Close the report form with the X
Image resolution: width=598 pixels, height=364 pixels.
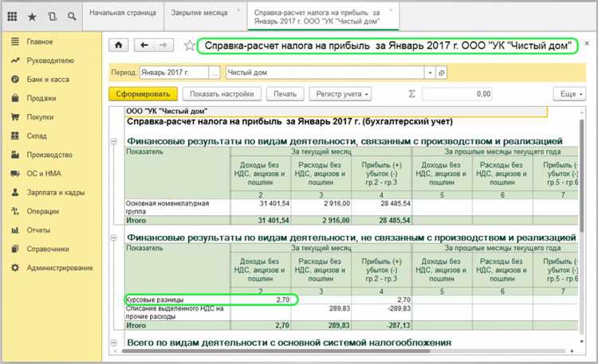[x=587, y=44]
